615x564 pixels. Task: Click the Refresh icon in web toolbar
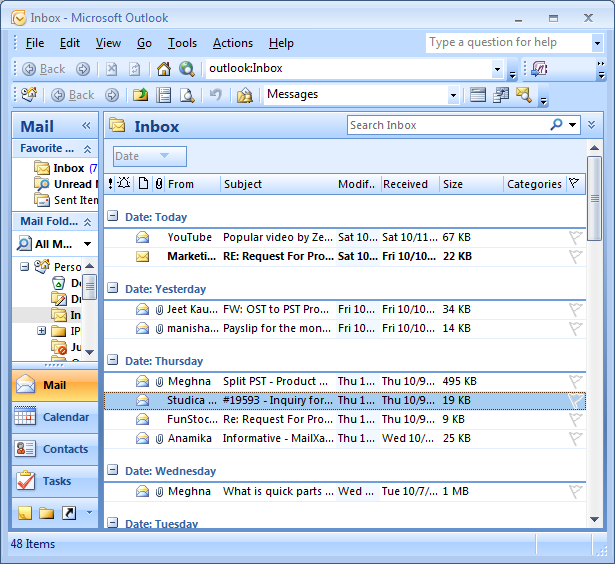point(135,69)
